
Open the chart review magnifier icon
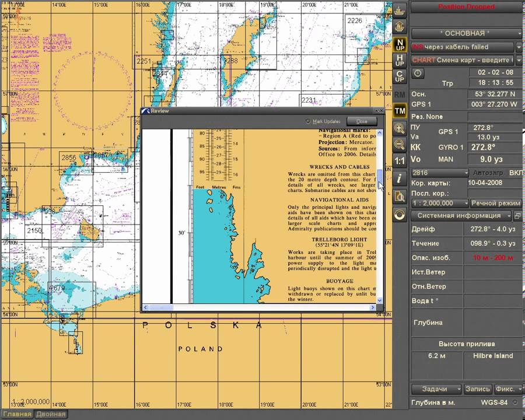point(400,197)
